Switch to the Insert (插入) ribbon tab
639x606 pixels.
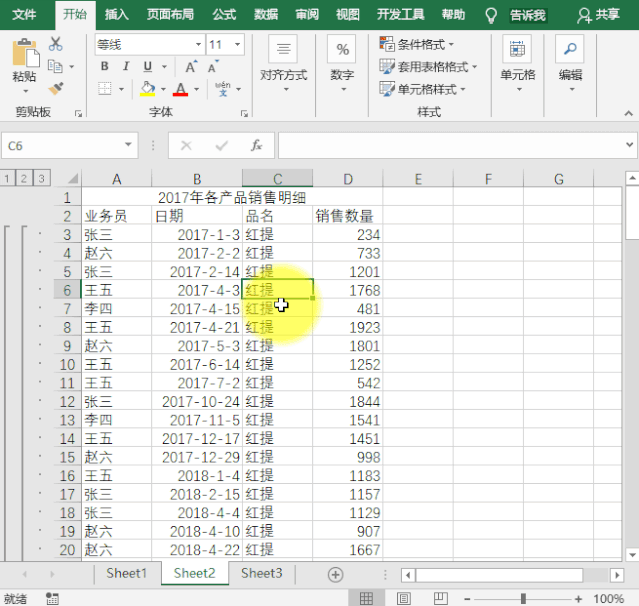(x=117, y=15)
